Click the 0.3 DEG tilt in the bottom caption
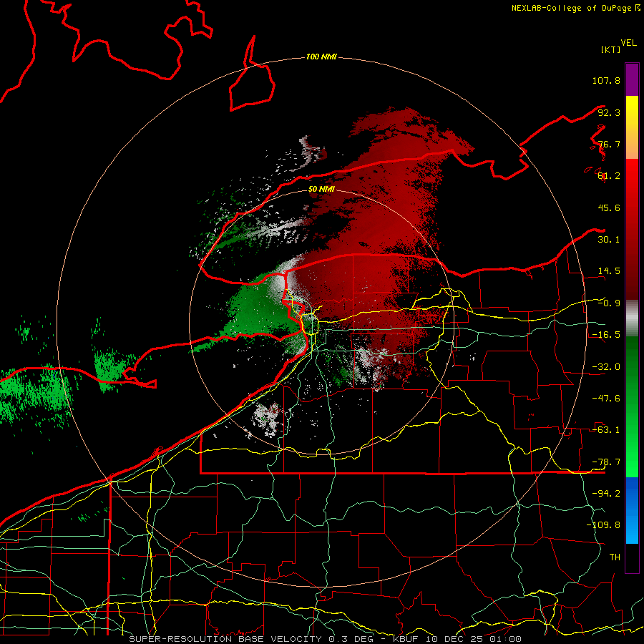 [350, 639]
